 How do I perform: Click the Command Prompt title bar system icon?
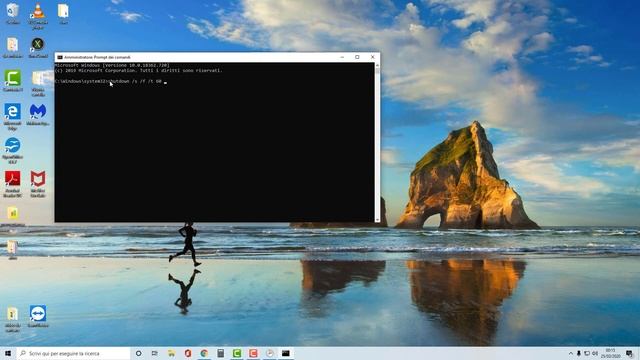click(60, 57)
